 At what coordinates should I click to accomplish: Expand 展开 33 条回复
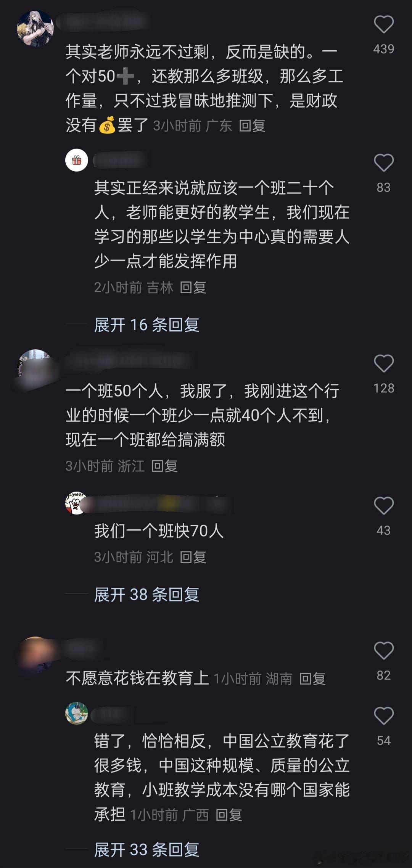pyautogui.click(x=147, y=850)
